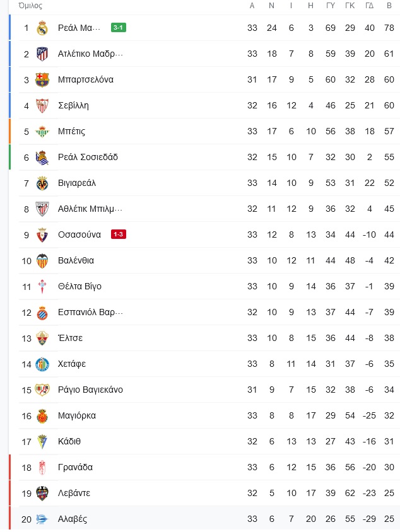
Task: Click the Barcelona club crest
Action: pos(42,79)
